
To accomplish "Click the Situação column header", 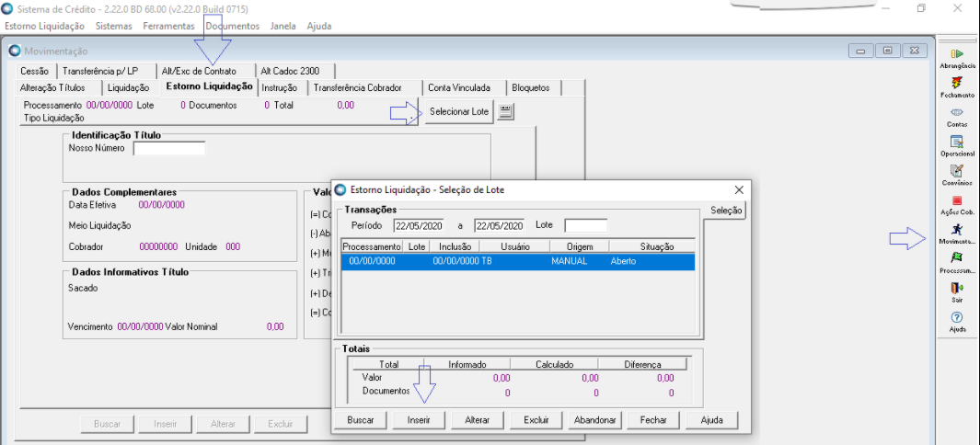I will click(x=652, y=246).
